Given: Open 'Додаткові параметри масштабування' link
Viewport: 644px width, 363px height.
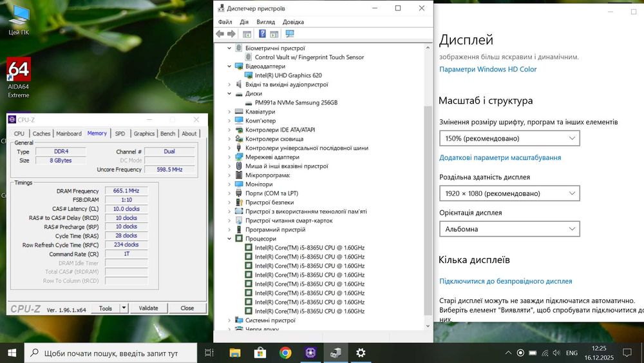Looking at the screenshot, I should pyautogui.click(x=500, y=157).
